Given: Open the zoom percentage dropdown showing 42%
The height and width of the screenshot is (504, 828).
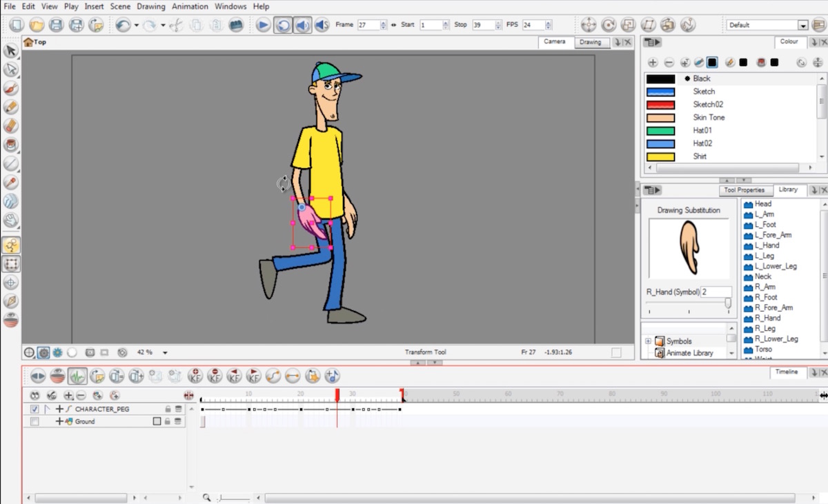Looking at the screenshot, I should (x=164, y=352).
